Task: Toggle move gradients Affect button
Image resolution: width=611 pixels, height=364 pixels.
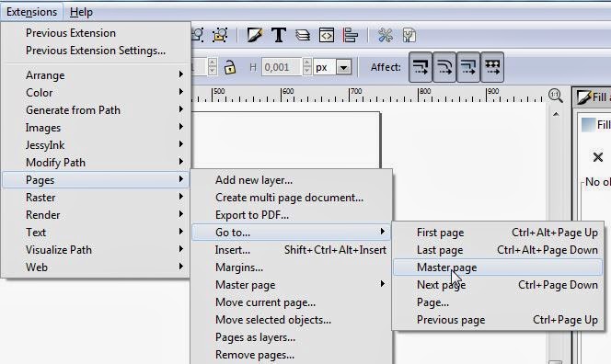Action: pos(468,67)
